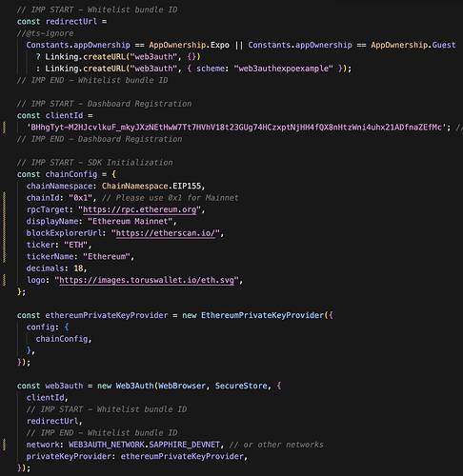
Task: Click the //@ts-ignore comment
Action: pyautogui.click(x=45, y=33)
